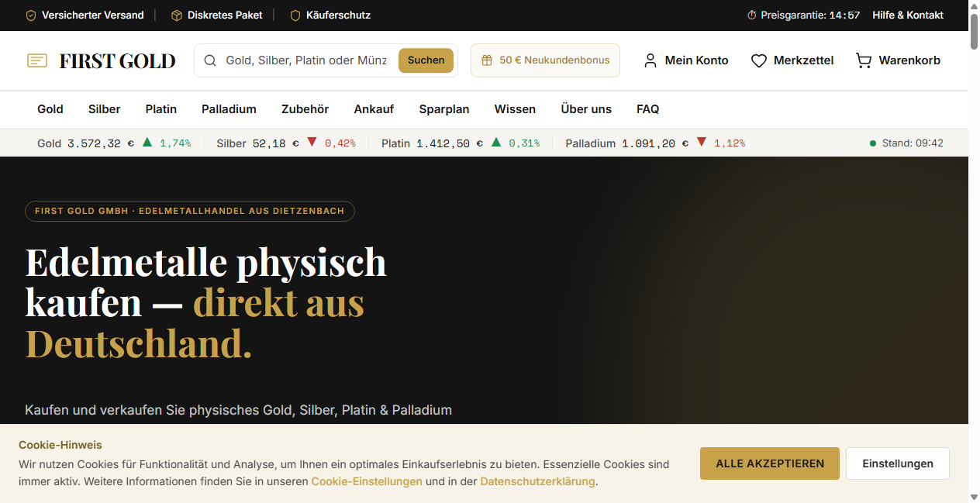Click the scrollbar down arrow

[974, 497]
